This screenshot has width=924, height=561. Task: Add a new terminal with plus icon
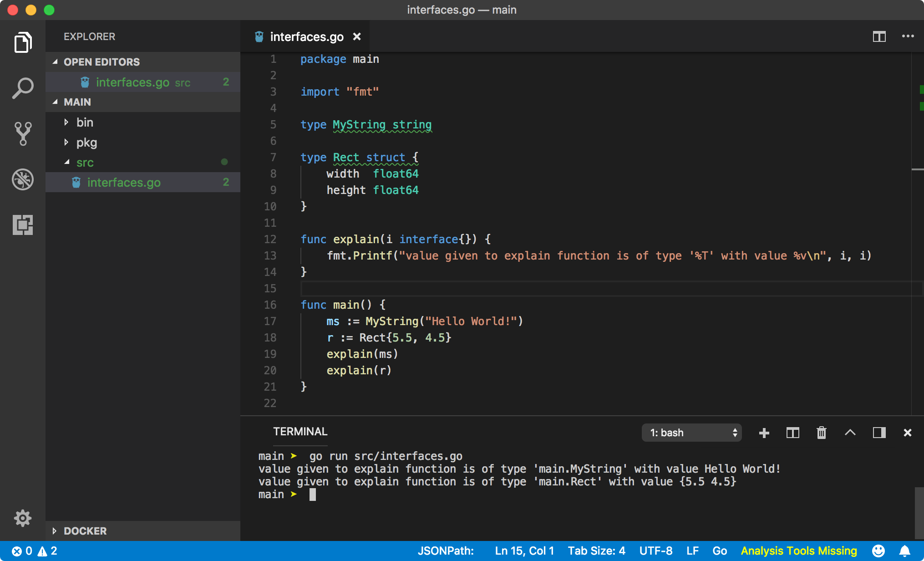coord(764,433)
